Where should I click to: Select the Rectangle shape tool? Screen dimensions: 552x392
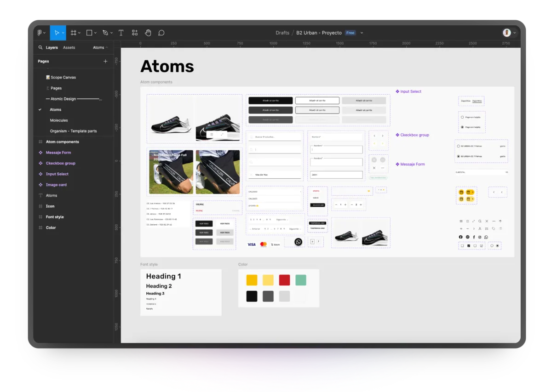tap(88, 33)
